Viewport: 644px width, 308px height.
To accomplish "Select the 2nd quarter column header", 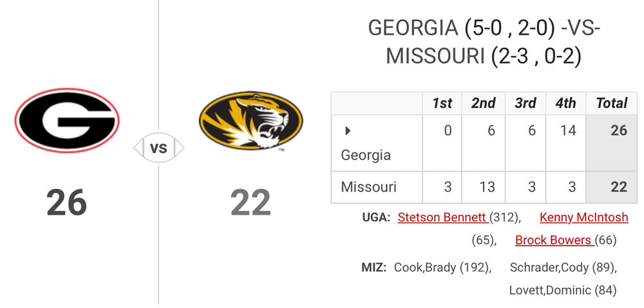I will point(484,104).
